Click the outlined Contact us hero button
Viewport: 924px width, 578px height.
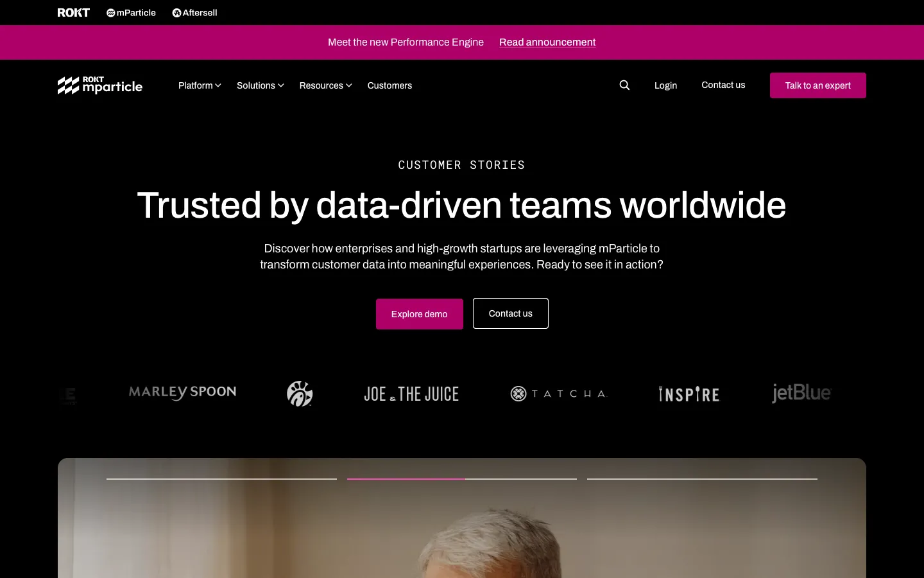click(x=511, y=313)
